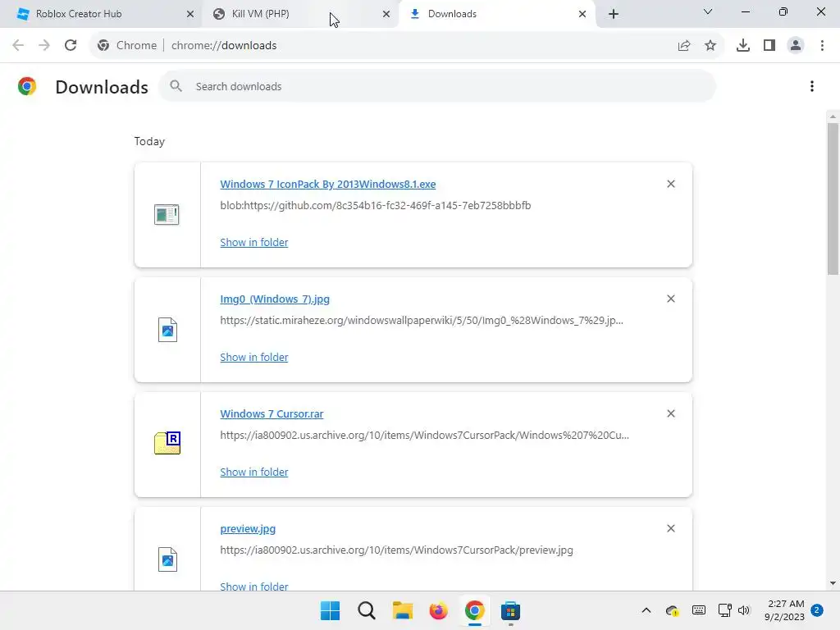Show hidden system tray icons

(x=646, y=610)
